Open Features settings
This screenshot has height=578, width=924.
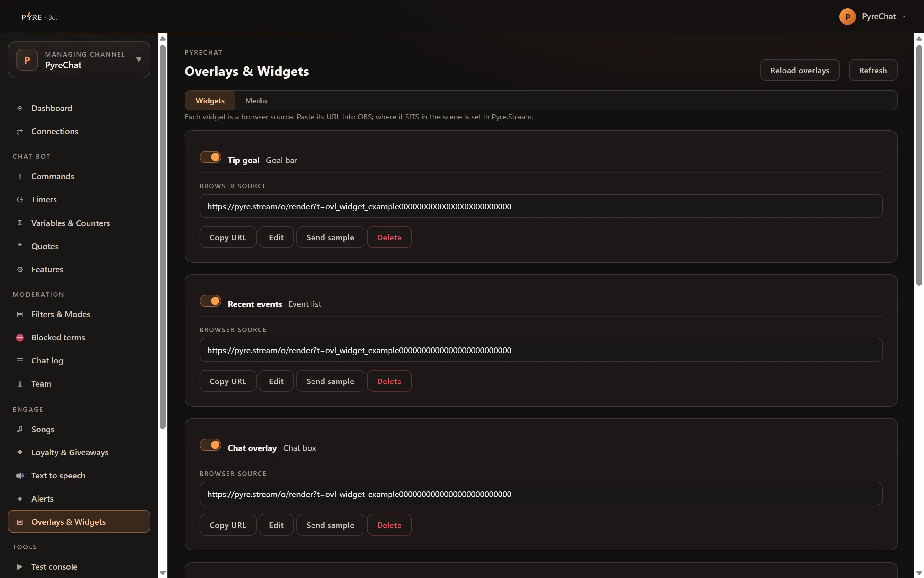pyautogui.click(x=79, y=269)
